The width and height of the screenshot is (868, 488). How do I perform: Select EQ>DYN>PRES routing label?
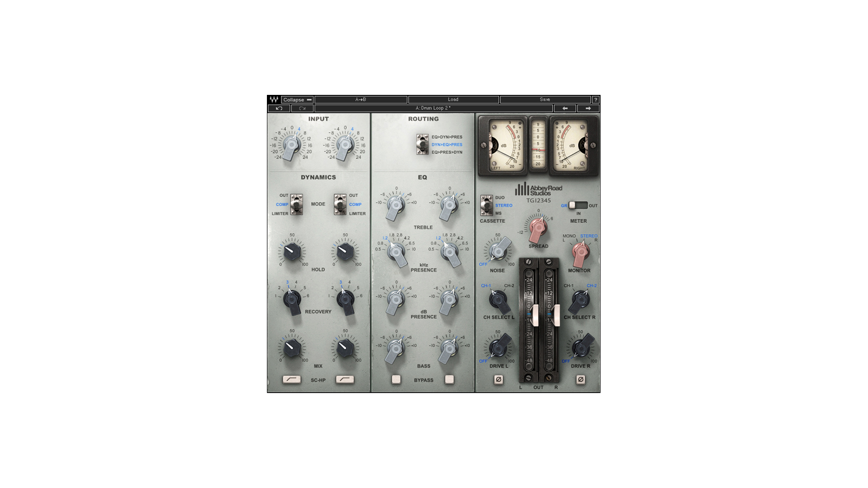(447, 137)
